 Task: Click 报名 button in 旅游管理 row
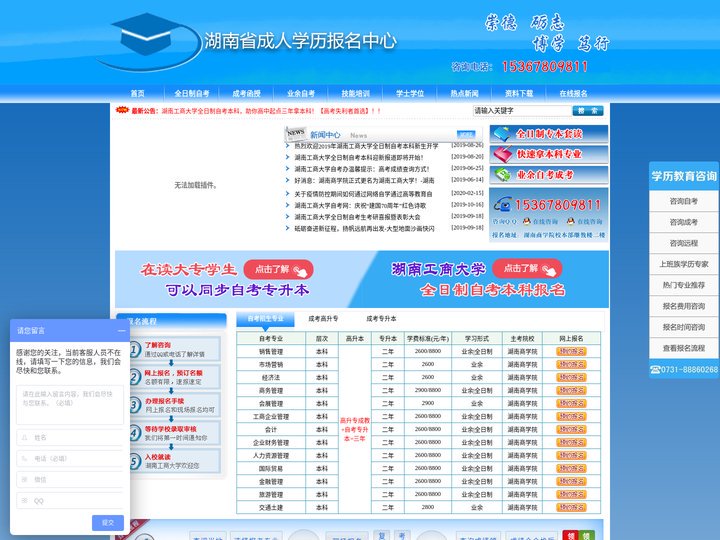[x=571, y=495]
